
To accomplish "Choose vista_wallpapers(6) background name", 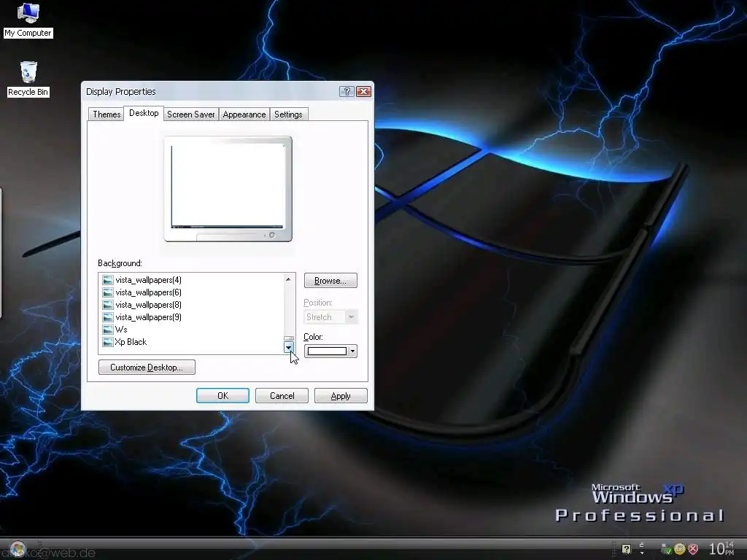I will pyautogui.click(x=148, y=292).
